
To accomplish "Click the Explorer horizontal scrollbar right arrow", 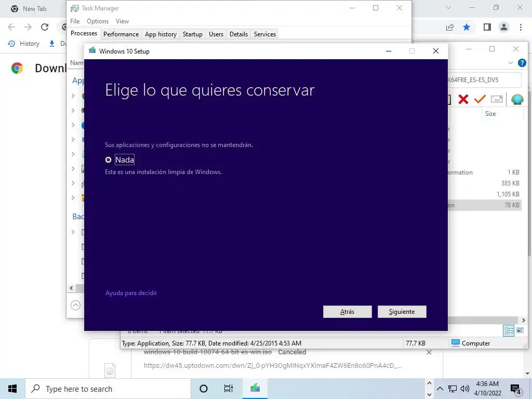I will coord(523,320).
